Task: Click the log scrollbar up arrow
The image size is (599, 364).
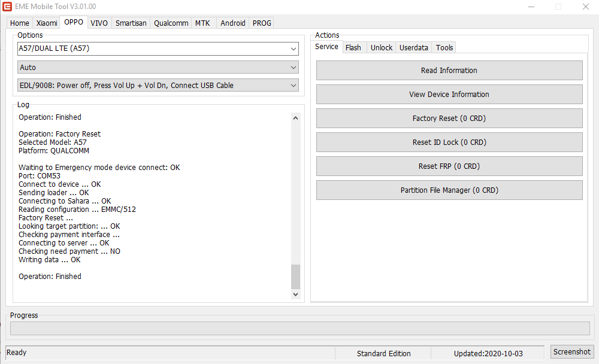Action: (x=295, y=118)
